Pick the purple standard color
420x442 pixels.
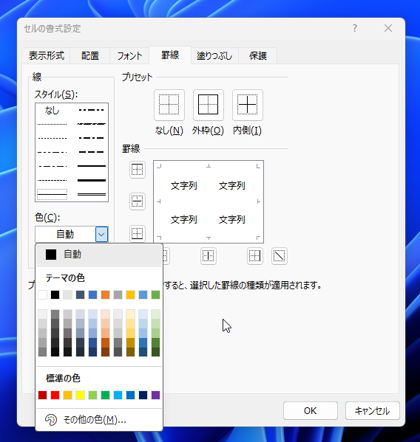coord(156,395)
